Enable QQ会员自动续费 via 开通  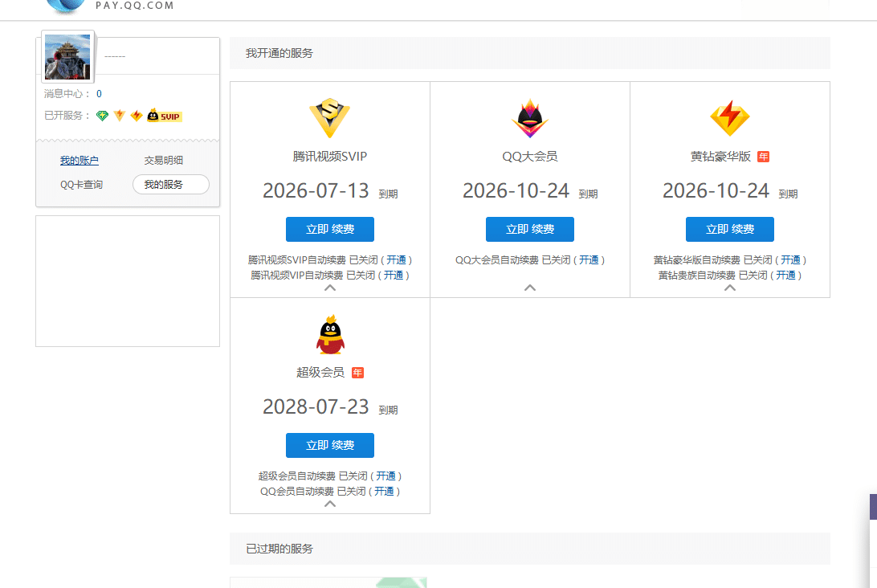[384, 492]
